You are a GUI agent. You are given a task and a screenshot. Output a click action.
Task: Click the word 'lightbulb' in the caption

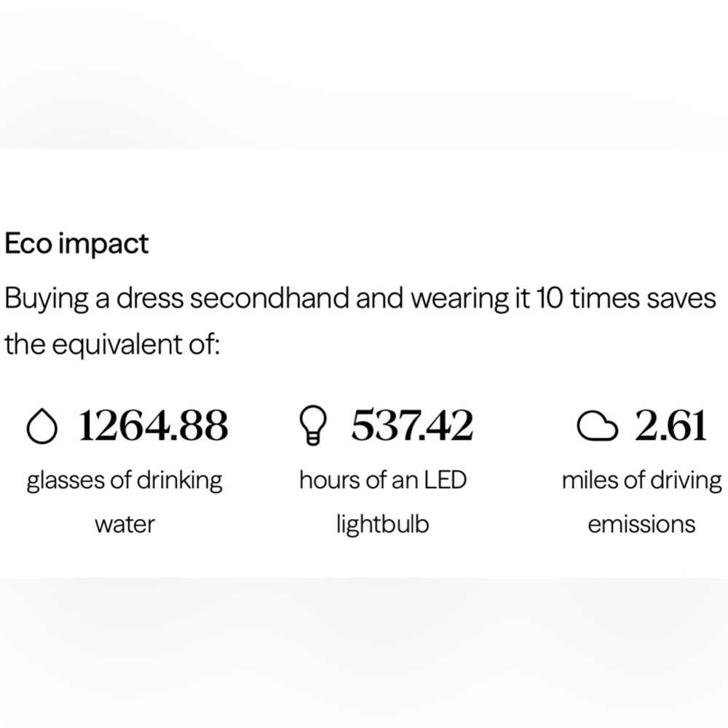pyautogui.click(x=382, y=524)
